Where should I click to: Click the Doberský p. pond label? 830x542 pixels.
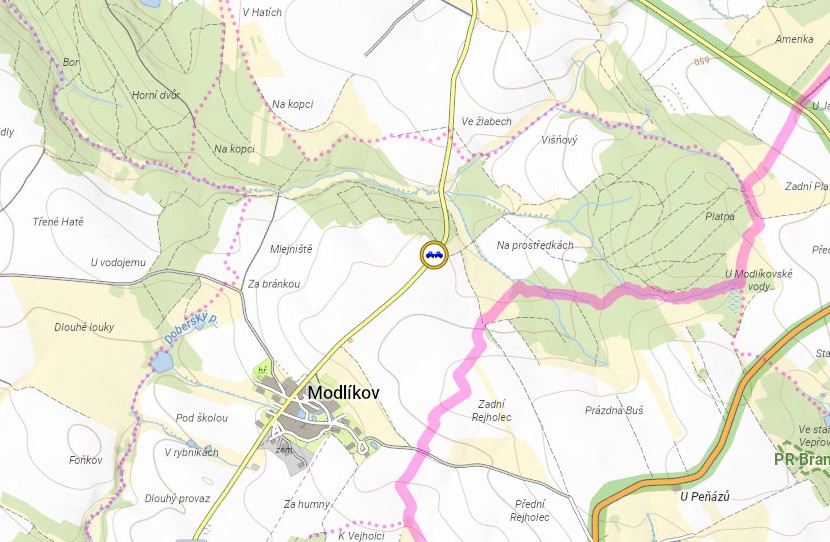[191, 329]
